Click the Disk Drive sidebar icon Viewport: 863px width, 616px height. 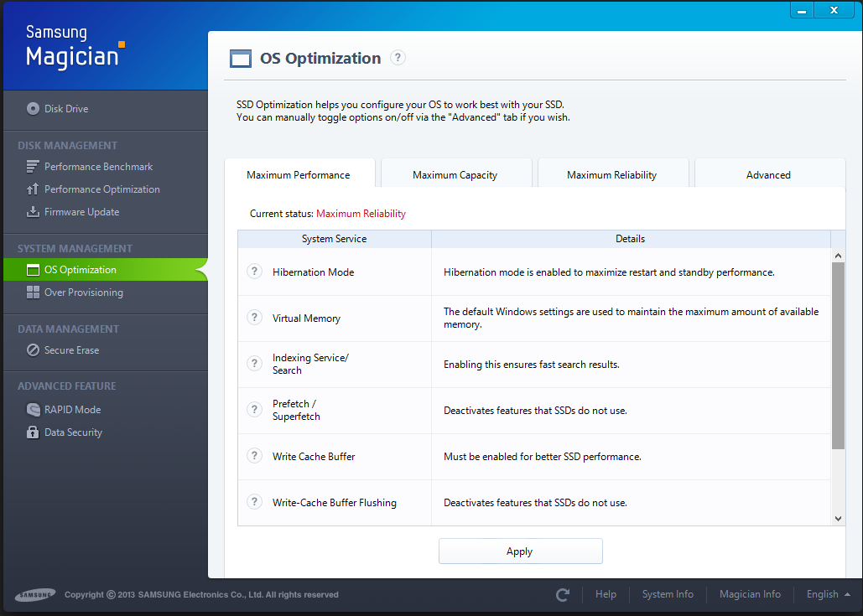(33, 108)
